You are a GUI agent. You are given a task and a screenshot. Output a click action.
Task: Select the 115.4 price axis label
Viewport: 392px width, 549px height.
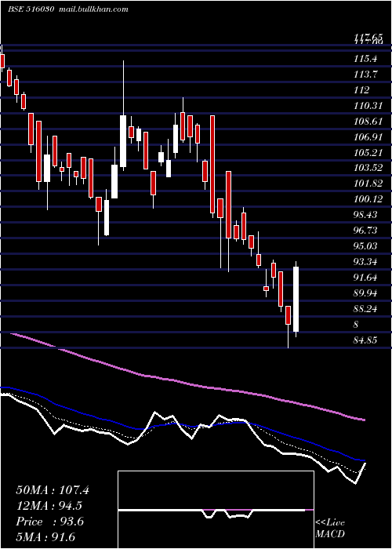pos(366,59)
